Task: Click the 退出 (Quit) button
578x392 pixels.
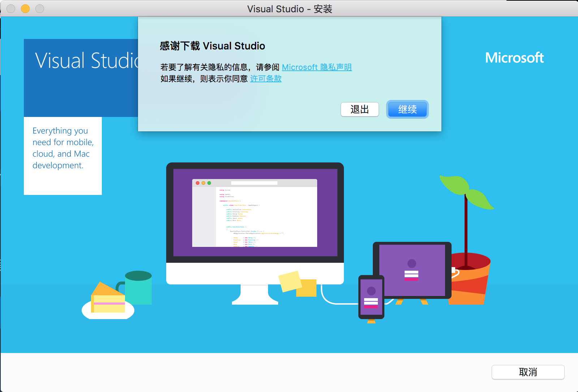Action: (360, 109)
